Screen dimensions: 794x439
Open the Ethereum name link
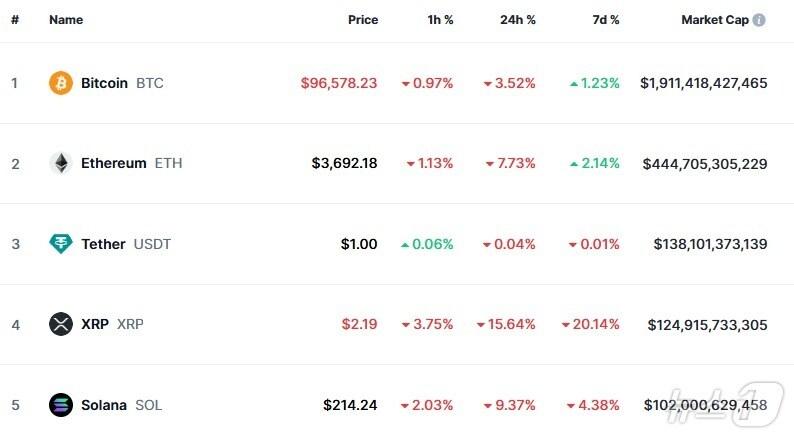[113, 163]
